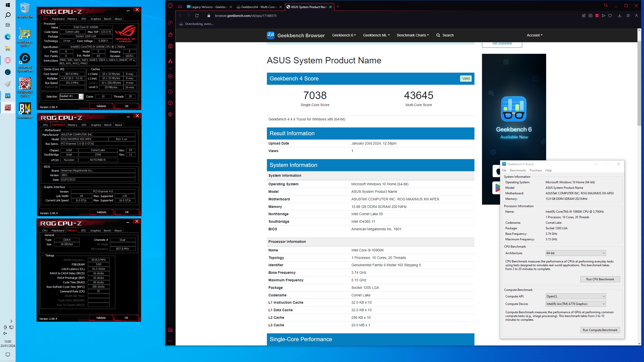
Task: Open the downloads arrow icon in toolbar
Action: coord(620,16)
